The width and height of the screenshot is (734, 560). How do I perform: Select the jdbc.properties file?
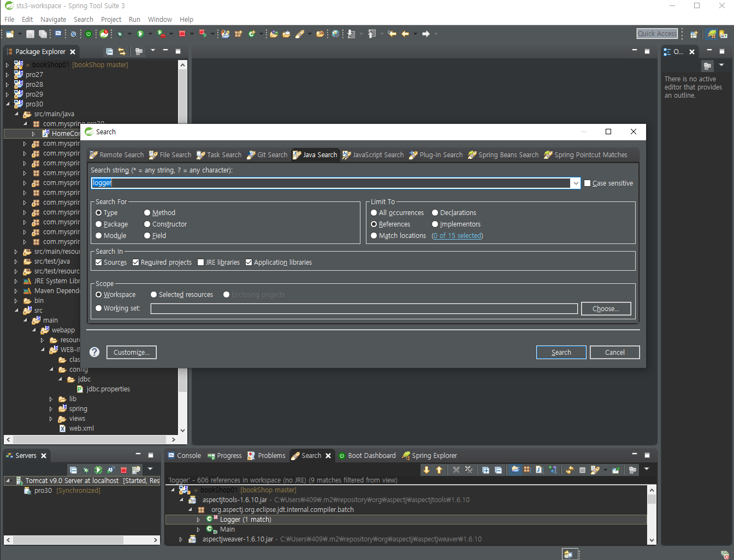(103, 389)
